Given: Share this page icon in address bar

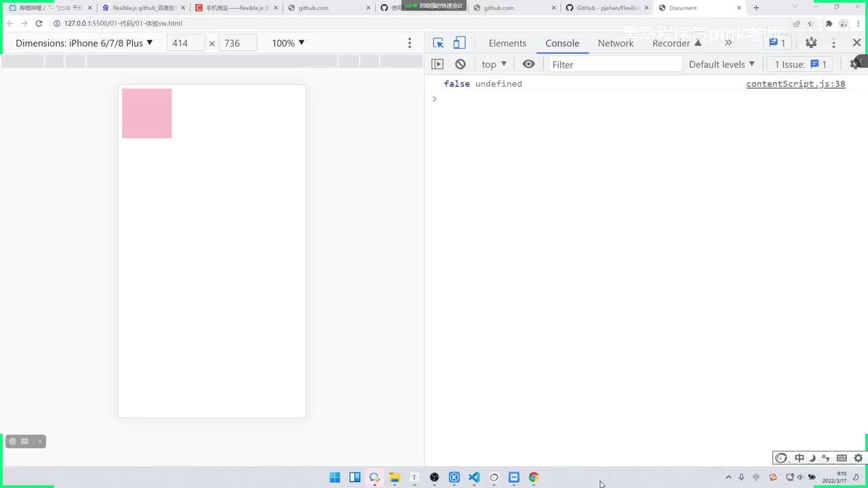Looking at the screenshot, I should pyautogui.click(x=797, y=24).
